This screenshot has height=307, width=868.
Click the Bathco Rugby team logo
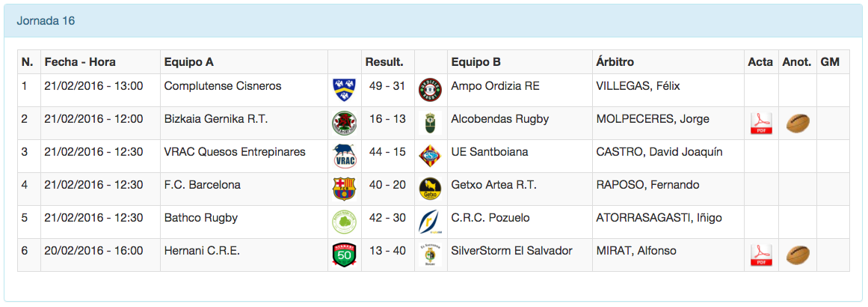tap(344, 222)
